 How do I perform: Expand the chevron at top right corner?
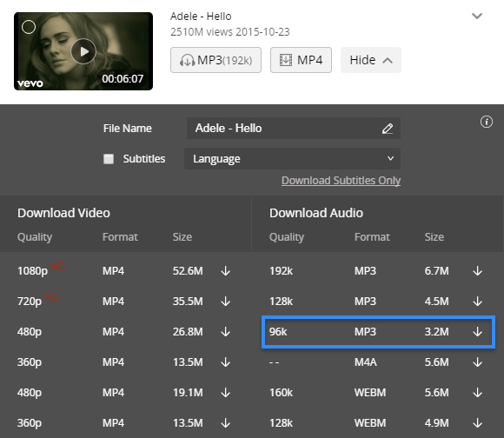(x=477, y=16)
